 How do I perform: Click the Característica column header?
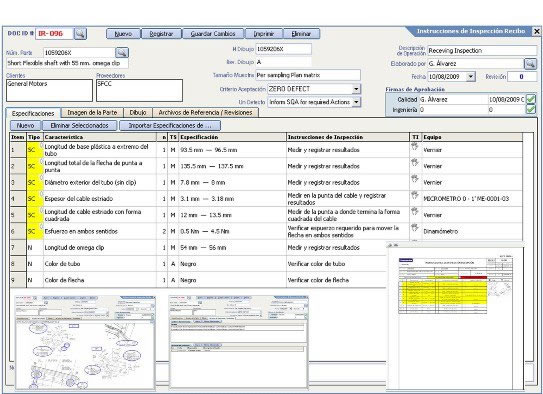coord(100,137)
